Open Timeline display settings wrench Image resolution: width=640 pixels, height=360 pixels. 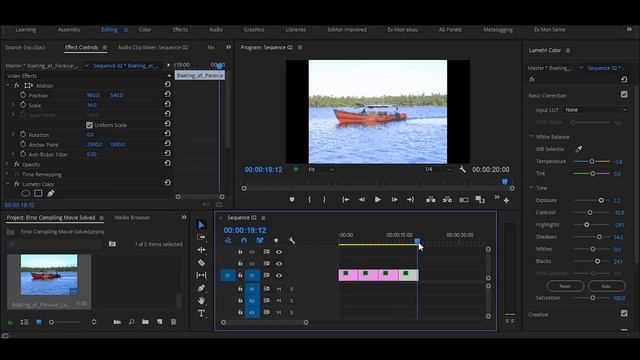[x=292, y=241]
